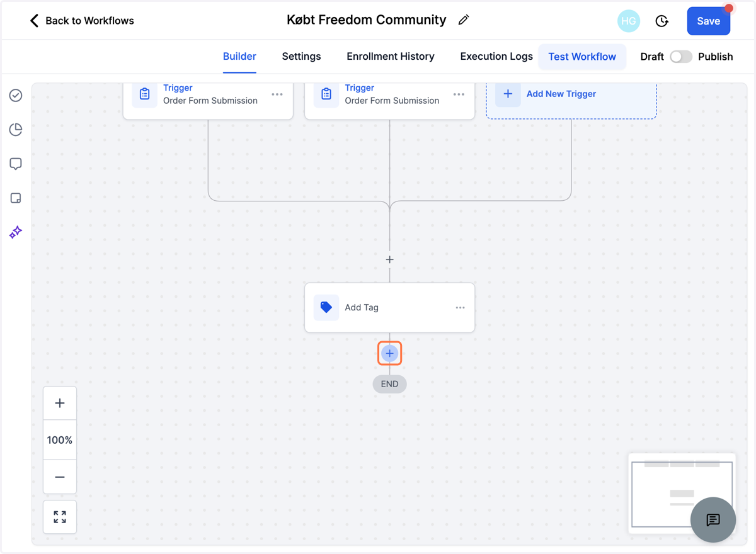Fit workflow to screen with expand icon
756x554 pixels.
(x=60, y=517)
